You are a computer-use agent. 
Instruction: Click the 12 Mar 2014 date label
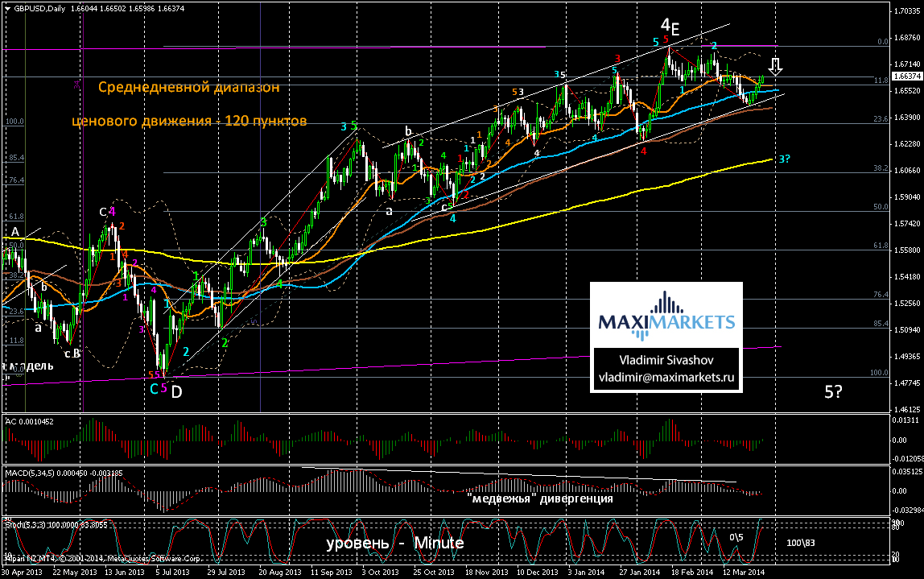[x=744, y=572]
